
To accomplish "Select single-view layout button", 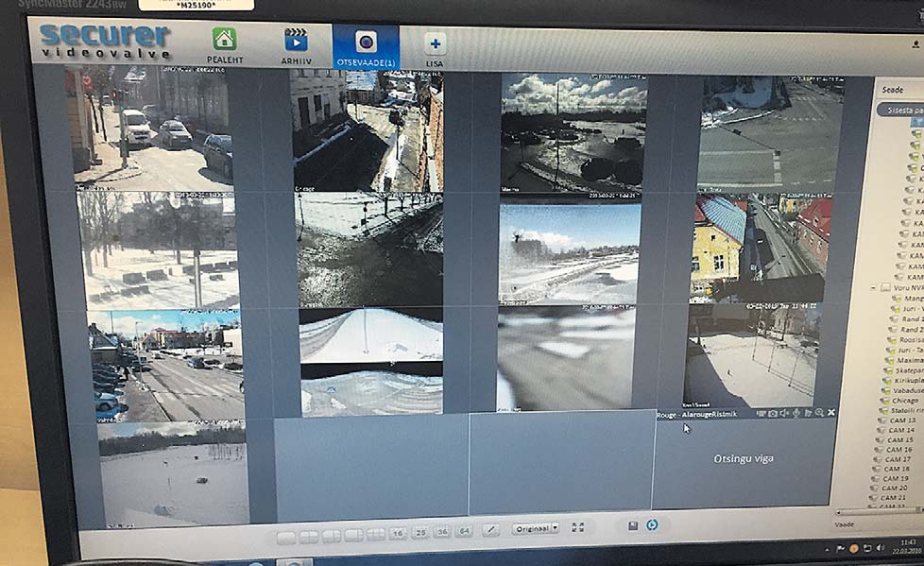I will coord(286,539).
